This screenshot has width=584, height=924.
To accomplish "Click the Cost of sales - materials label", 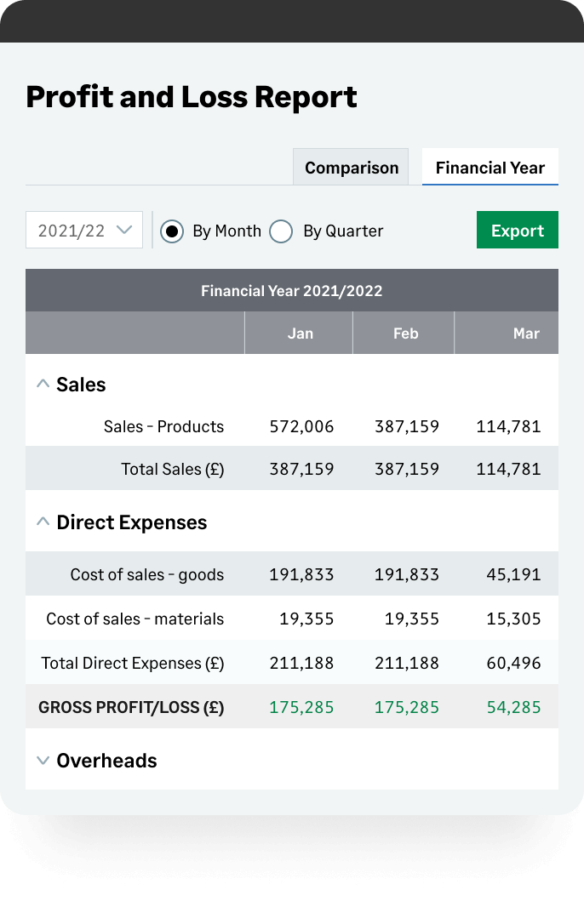I will (x=133, y=619).
